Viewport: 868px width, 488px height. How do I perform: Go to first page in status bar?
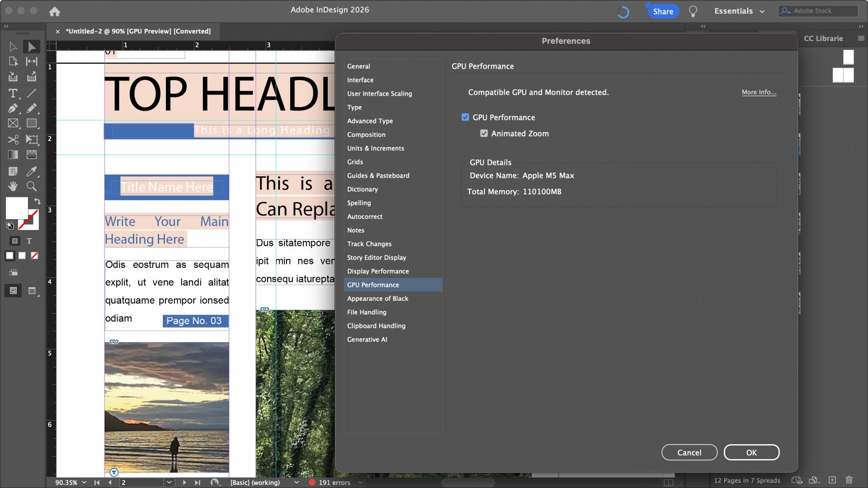point(97,483)
